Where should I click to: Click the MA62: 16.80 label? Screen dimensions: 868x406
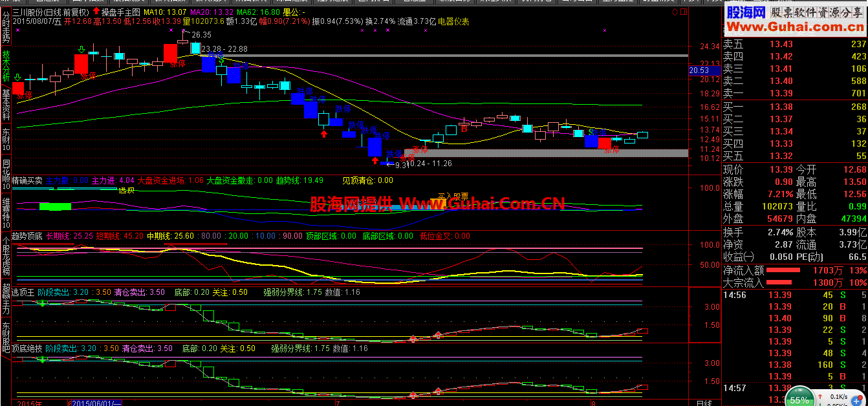[x=258, y=12]
